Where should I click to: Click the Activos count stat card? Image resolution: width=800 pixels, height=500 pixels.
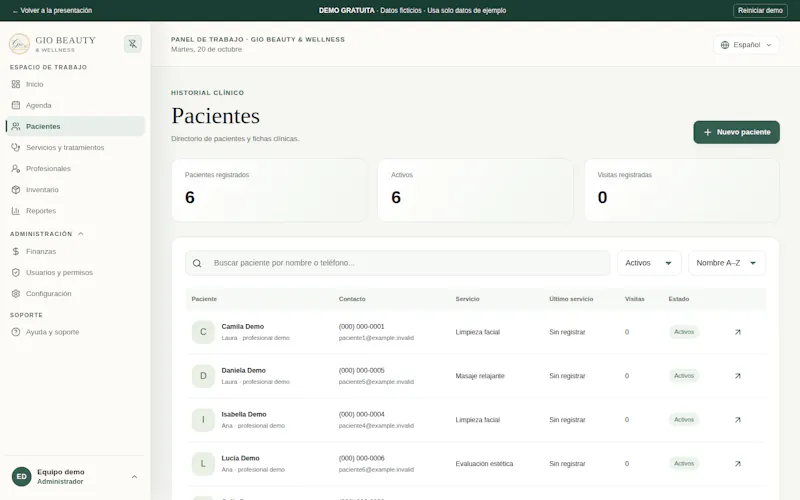(x=476, y=190)
